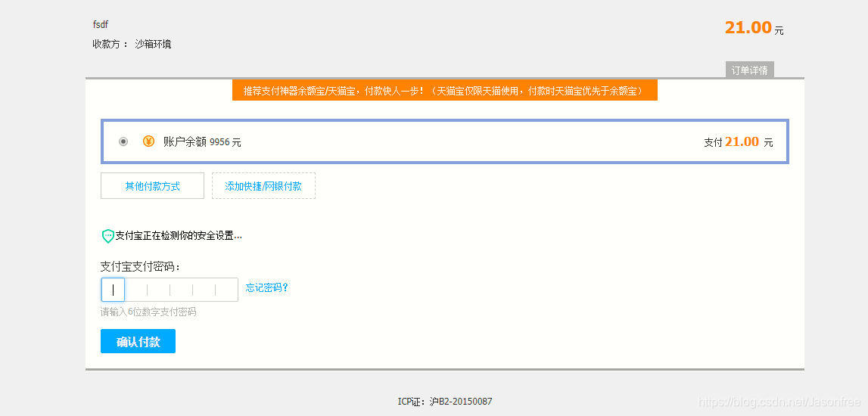The height and width of the screenshot is (416, 868).
Task: Click the orange yuan coin icon
Action: click(148, 141)
